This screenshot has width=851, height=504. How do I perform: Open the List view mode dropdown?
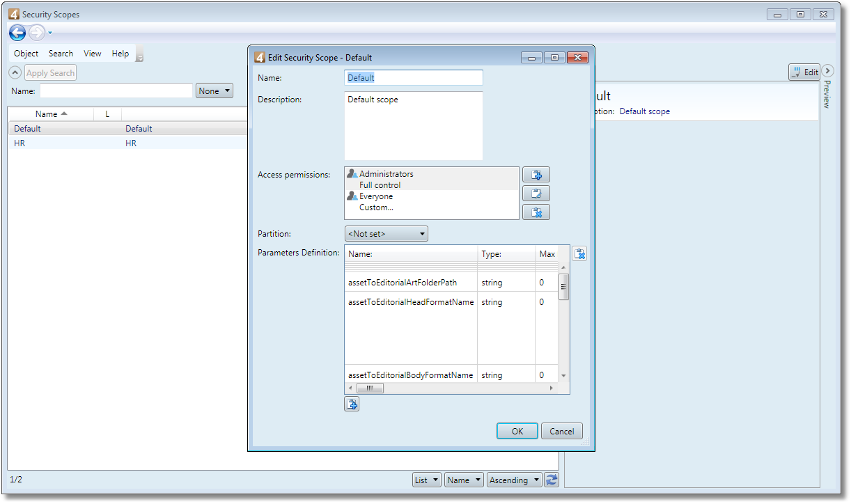click(427, 480)
